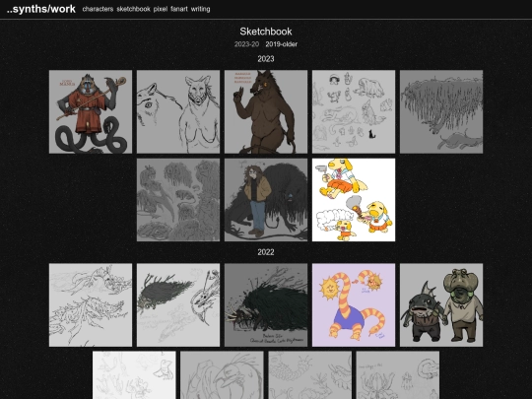View the brown werewolf peace sign drawing

266,111
